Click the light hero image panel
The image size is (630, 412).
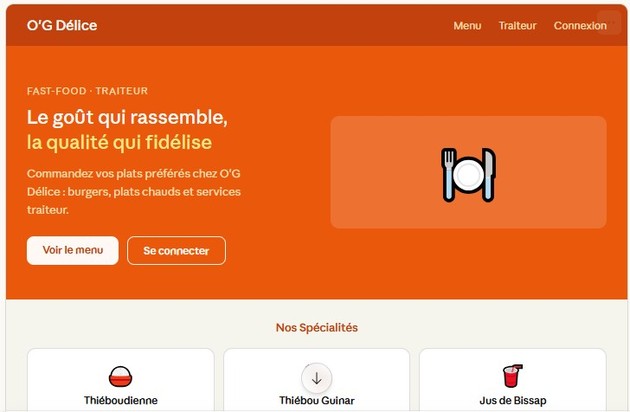(x=468, y=172)
